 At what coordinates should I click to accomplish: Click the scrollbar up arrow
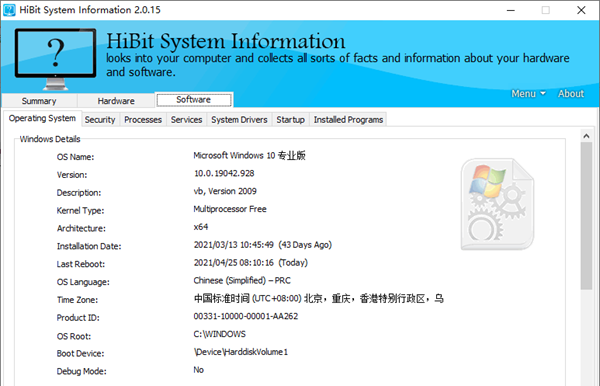(x=586, y=136)
